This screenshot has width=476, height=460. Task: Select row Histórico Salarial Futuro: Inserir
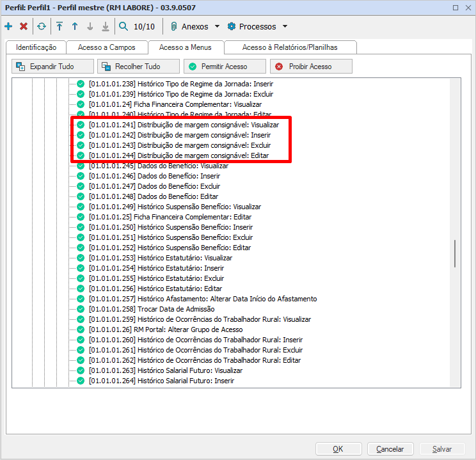point(161,381)
